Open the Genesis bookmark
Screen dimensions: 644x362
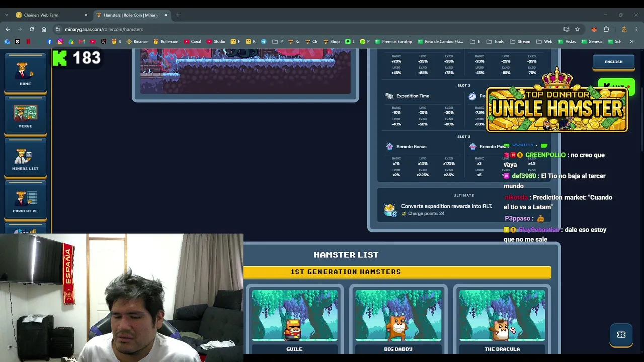click(591, 41)
